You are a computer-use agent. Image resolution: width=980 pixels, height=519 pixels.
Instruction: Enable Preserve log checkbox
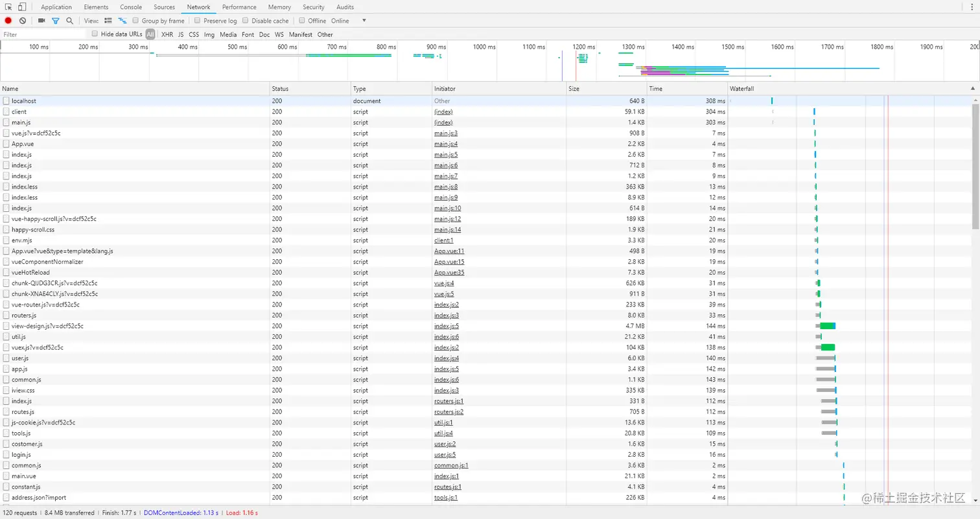[x=198, y=21]
